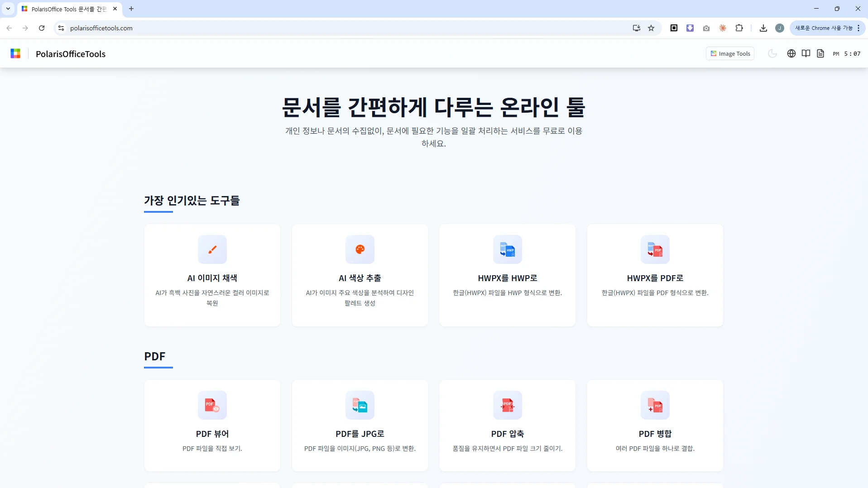Open the AI 이미지 채색 card title
The width and height of the screenshot is (868, 488).
pyautogui.click(x=212, y=278)
